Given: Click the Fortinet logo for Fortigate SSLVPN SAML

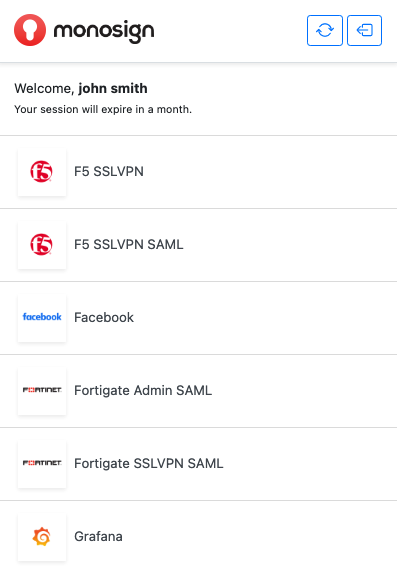Looking at the screenshot, I should coord(42,463).
